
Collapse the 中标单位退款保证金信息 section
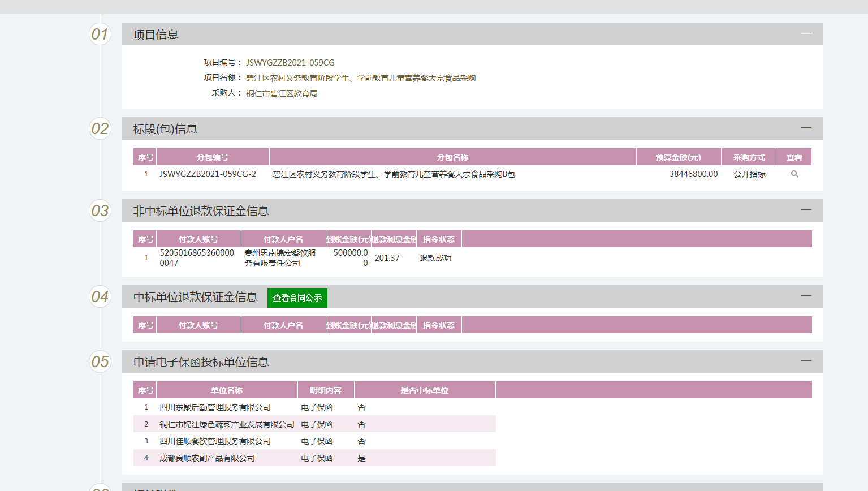pos(806,296)
